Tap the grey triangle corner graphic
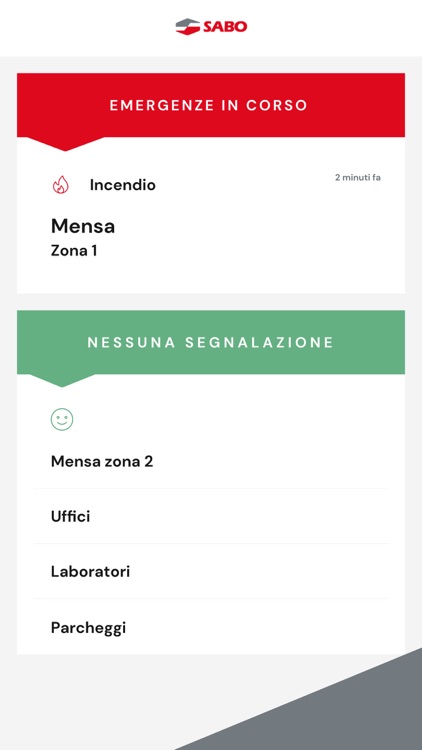Screen dimensions: 422x750 coord(335,713)
